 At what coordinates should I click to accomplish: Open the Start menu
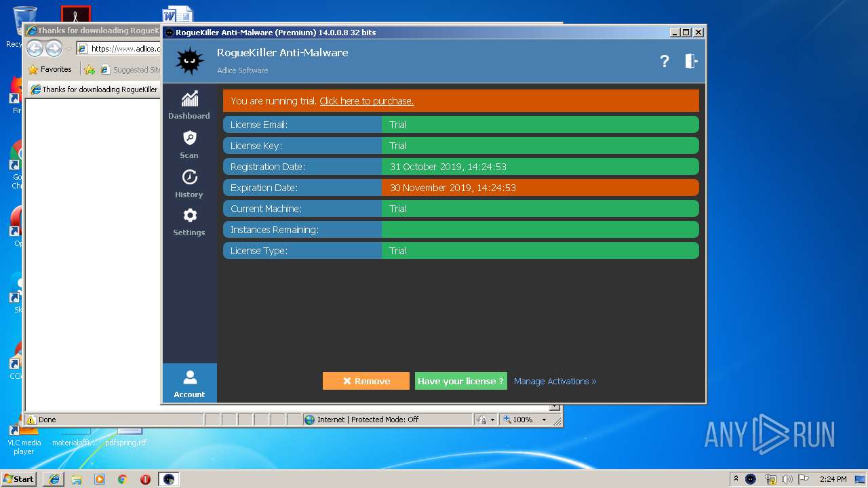(18, 479)
